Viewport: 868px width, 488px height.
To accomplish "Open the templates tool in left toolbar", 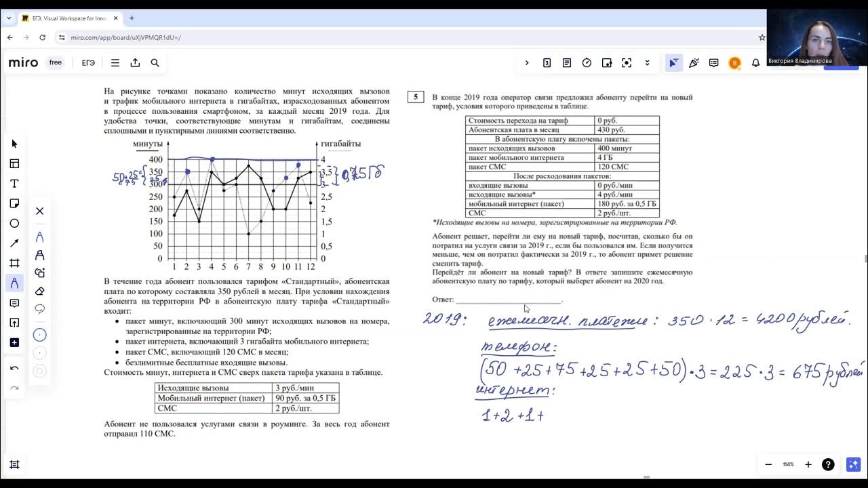I will [x=14, y=163].
